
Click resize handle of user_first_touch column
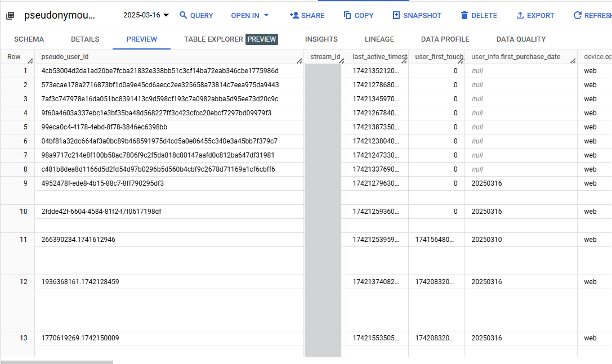pos(461,61)
